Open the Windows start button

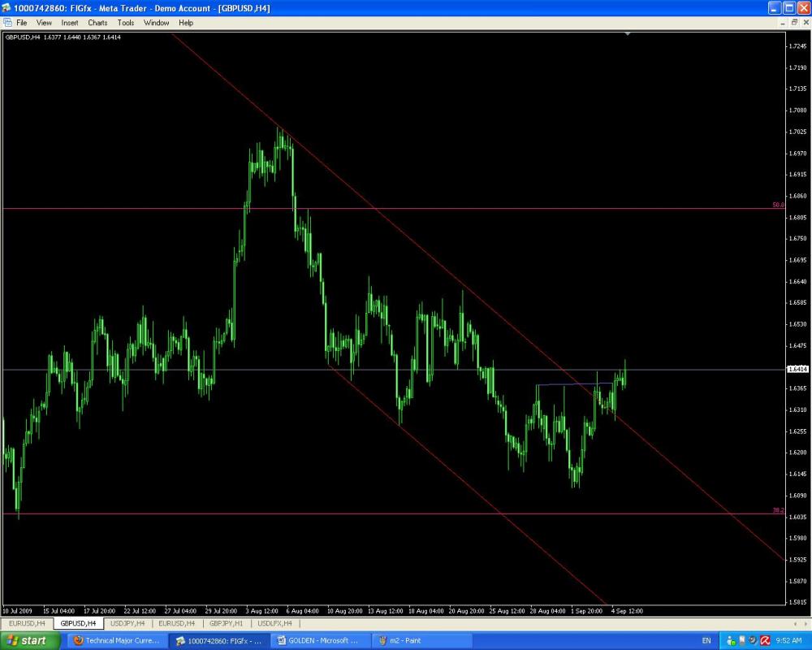[x=30, y=641]
